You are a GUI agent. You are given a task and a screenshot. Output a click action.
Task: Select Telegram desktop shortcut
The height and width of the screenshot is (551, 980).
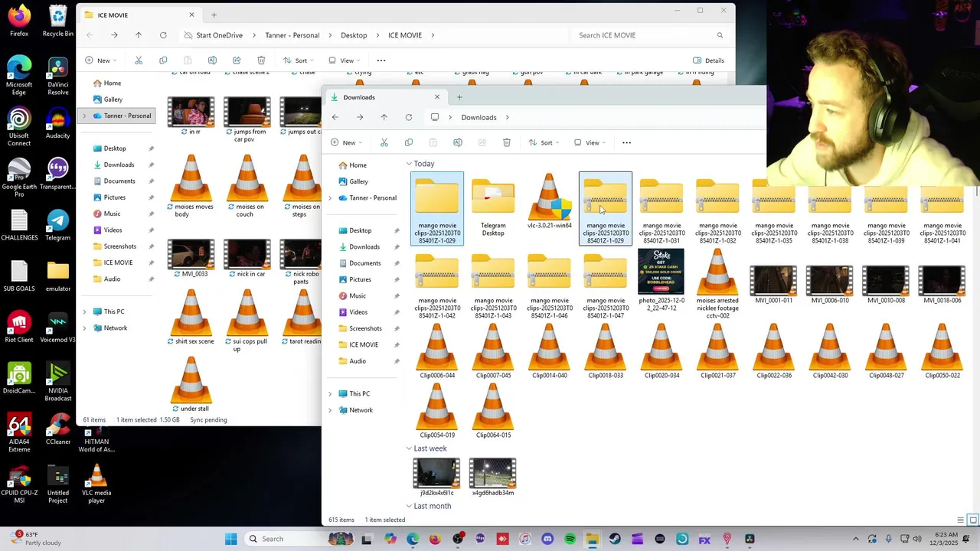pyautogui.click(x=58, y=225)
